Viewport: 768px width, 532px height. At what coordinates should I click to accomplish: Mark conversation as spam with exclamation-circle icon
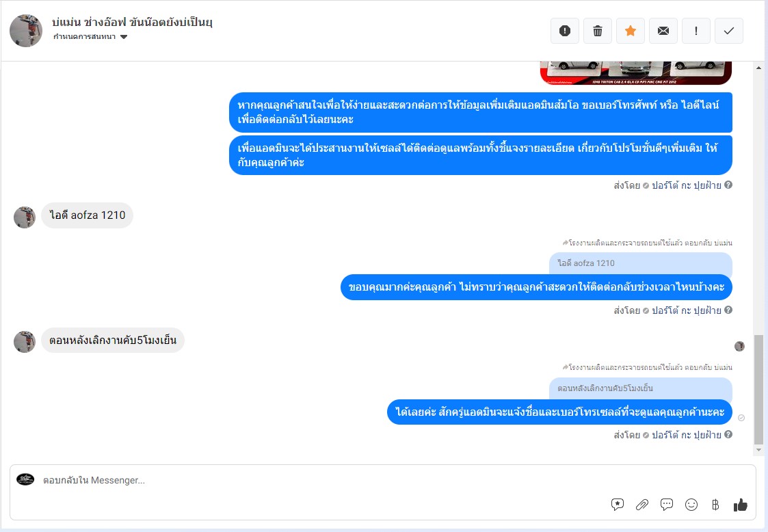pos(565,31)
